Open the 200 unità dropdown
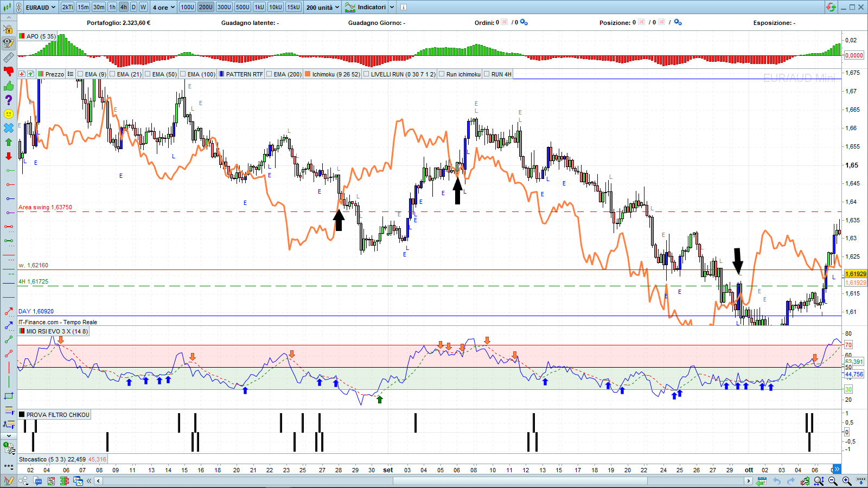868x488 pixels. pos(323,8)
